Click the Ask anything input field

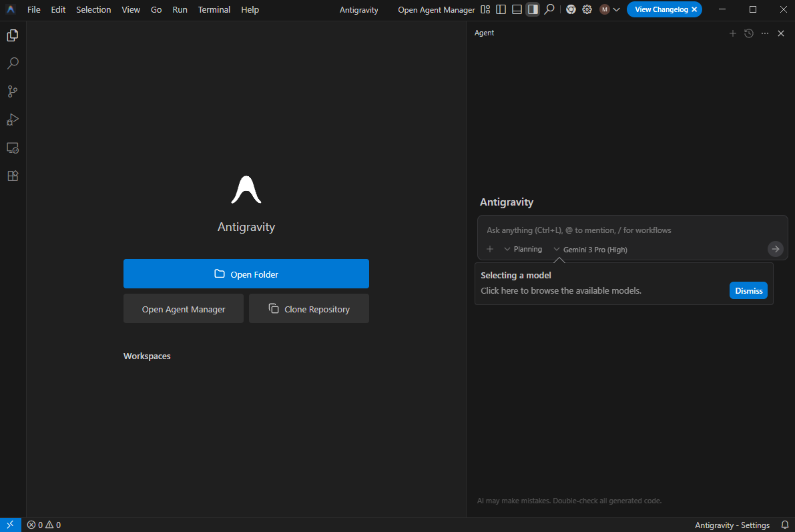click(x=621, y=230)
